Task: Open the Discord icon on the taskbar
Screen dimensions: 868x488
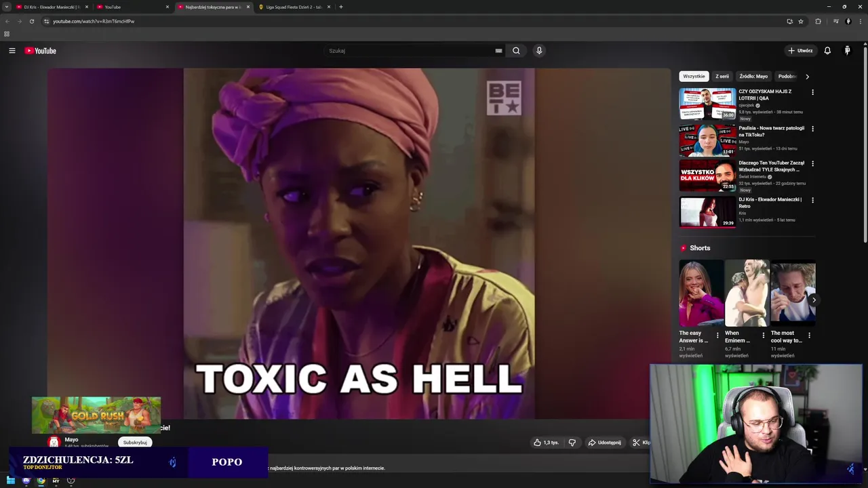Action: tap(26, 481)
